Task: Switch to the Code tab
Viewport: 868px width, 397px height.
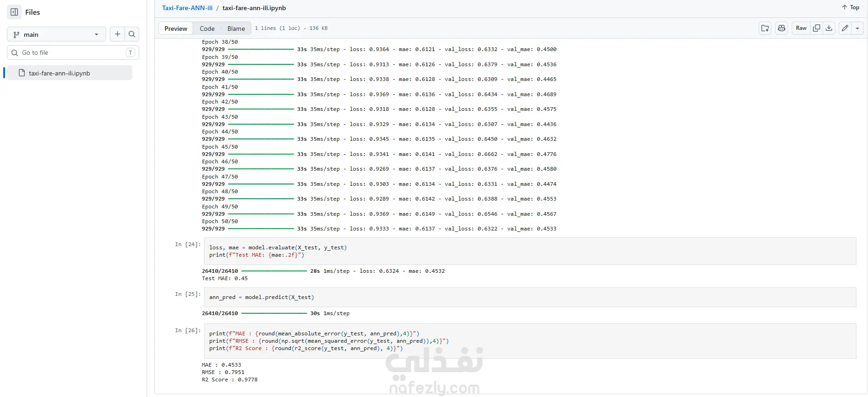Action: (x=207, y=29)
